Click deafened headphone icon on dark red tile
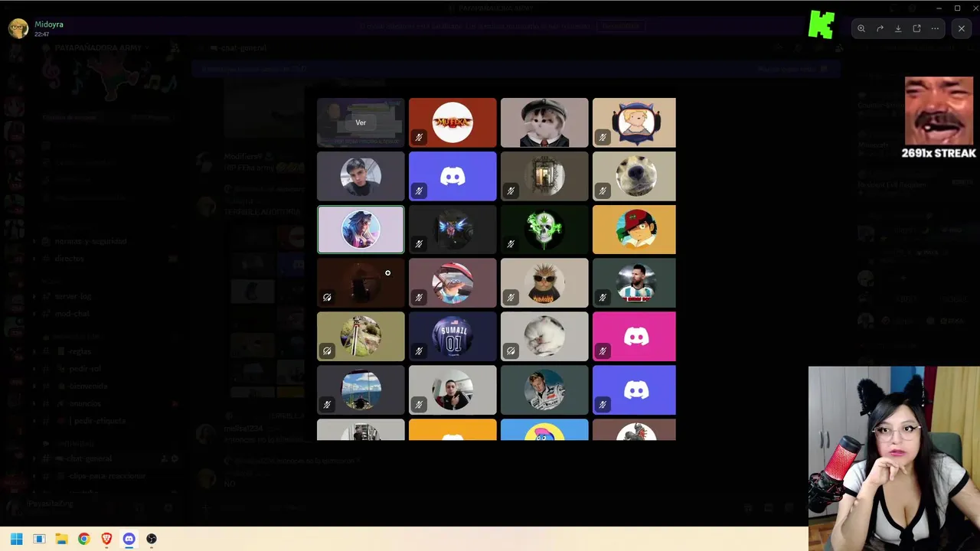Screen dimensions: 980x551 tap(327, 298)
